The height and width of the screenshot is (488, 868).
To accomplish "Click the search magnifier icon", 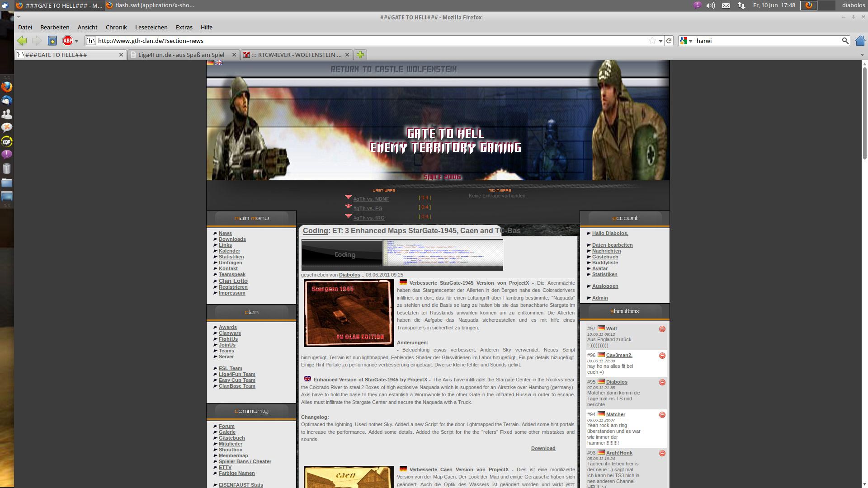I will pyautogui.click(x=845, y=41).
